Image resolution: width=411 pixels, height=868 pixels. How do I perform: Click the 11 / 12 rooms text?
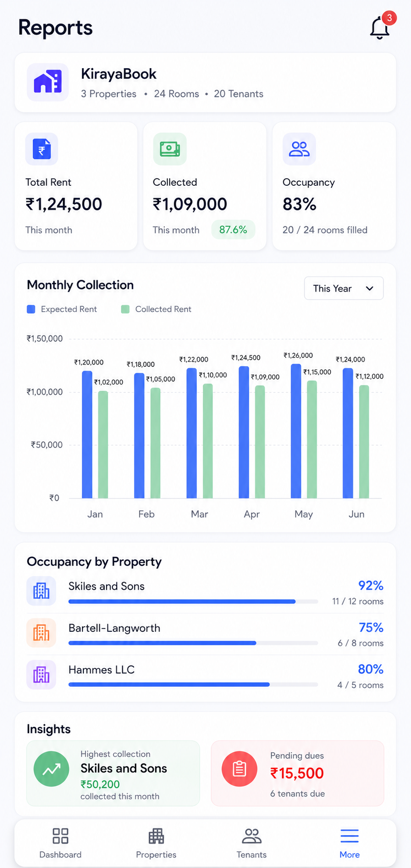(358, 601)
